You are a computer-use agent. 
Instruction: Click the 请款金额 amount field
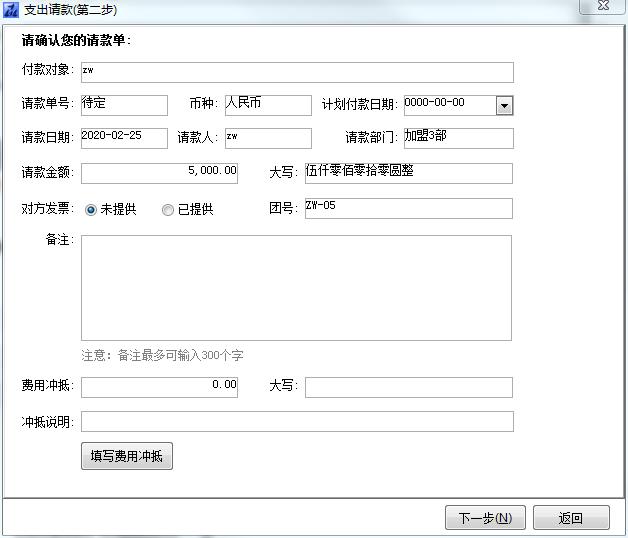tap(160, 172)
